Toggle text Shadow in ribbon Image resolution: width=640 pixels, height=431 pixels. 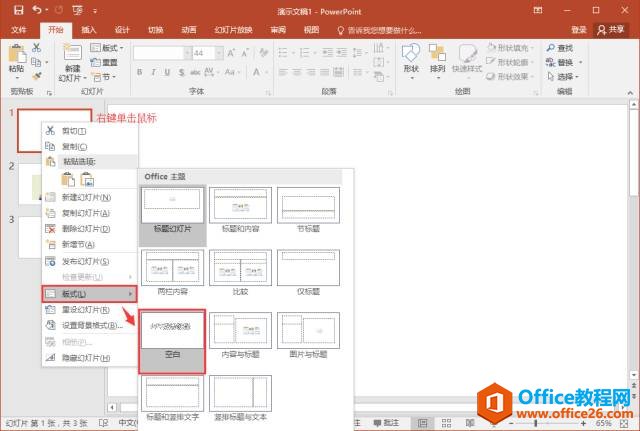(x=181, y=72)
